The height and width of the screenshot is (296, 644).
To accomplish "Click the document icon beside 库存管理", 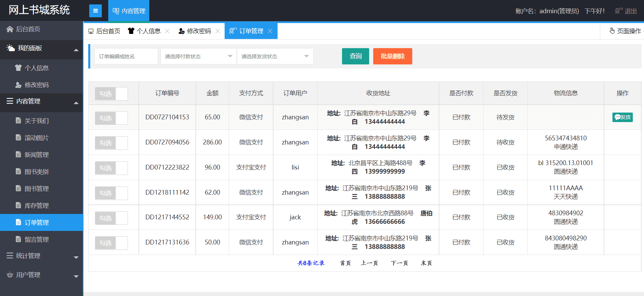I will coord(18,205).
